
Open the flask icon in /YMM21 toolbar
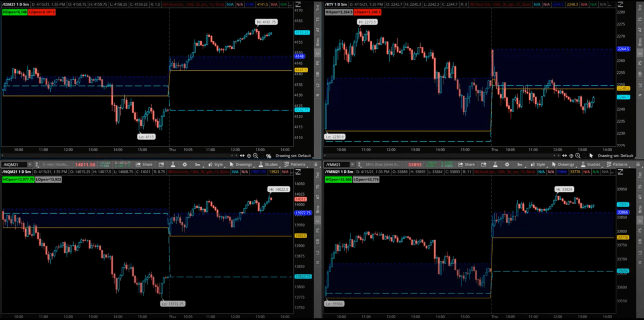pyautogui.click(x=495, y=165)
